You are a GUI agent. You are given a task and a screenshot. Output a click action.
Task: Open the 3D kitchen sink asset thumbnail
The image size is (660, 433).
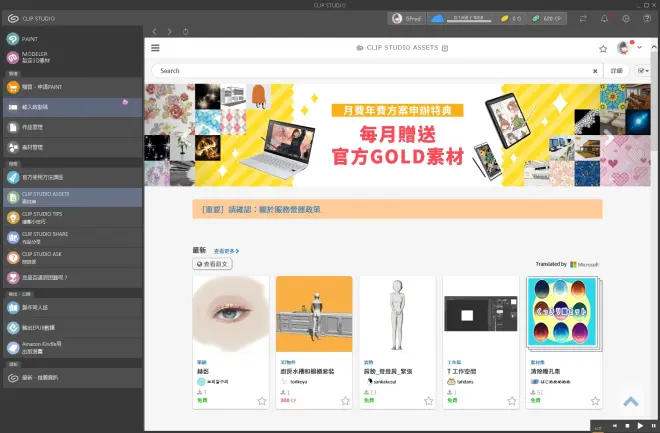pos(314,314)
